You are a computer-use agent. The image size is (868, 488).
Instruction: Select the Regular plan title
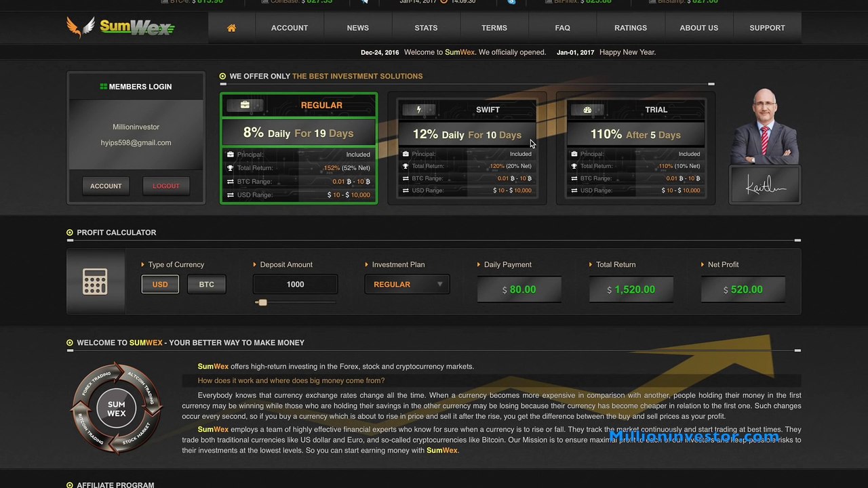coord(321,105)
